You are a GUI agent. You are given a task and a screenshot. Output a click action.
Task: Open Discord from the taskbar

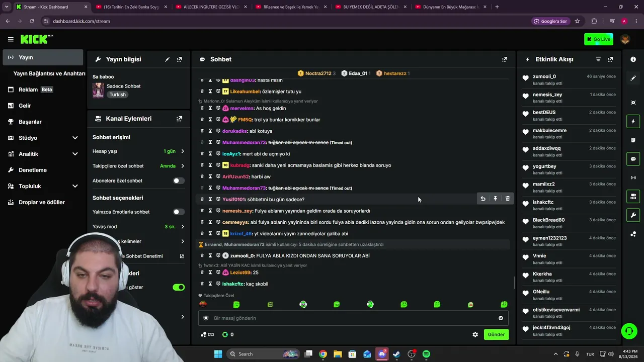click(382, 354)
